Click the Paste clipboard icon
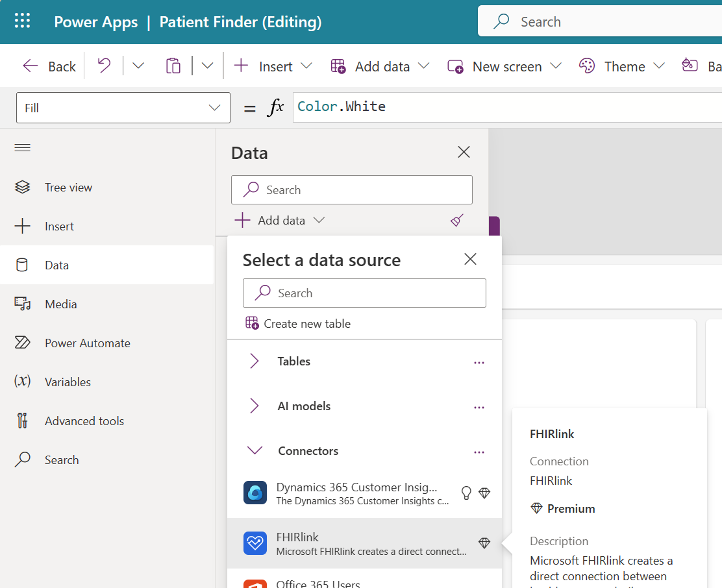 pos(173,66)
